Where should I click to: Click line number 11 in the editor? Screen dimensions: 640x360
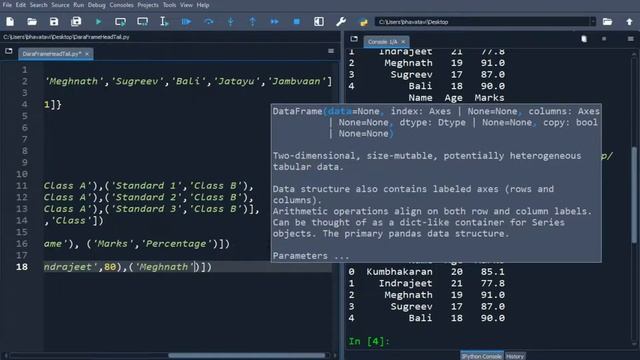pos(22,186)
